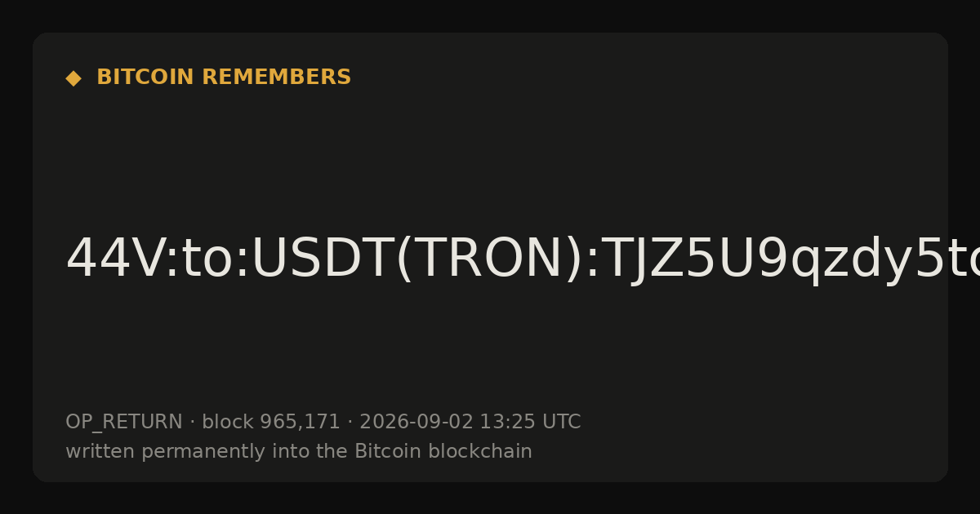The height and width of the screenshot is (514, 980).
Task: Click the OP_RETURN label
Action: coord(124,423)
